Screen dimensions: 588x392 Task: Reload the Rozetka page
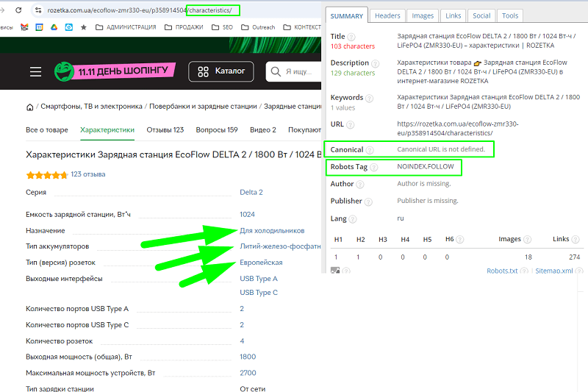coord(18,10)
